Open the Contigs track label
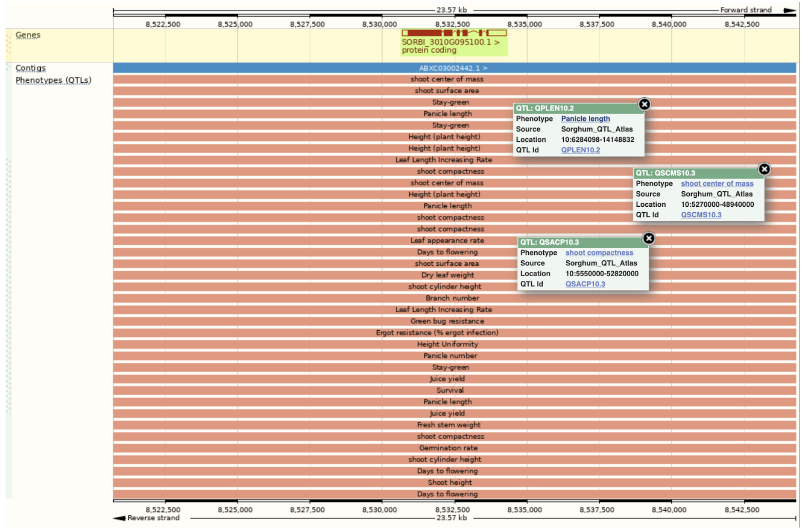The image size is (812, 528). pyautogui.click(x=31, y=68)
